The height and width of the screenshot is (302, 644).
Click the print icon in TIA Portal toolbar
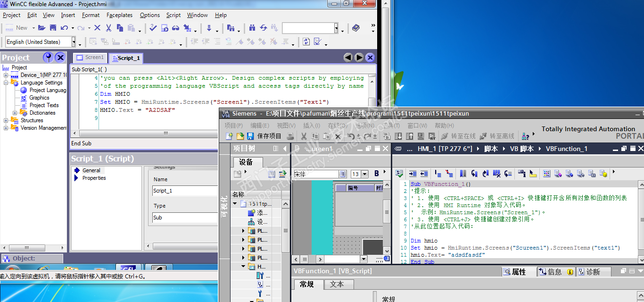click(x=290, y=136)
